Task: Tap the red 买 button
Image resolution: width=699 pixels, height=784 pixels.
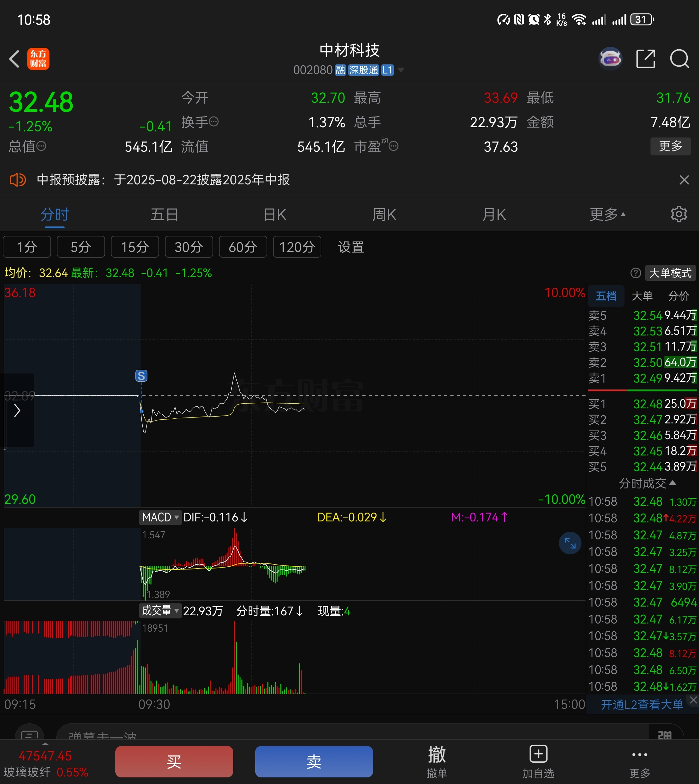Action: click(x=174, y=761)
